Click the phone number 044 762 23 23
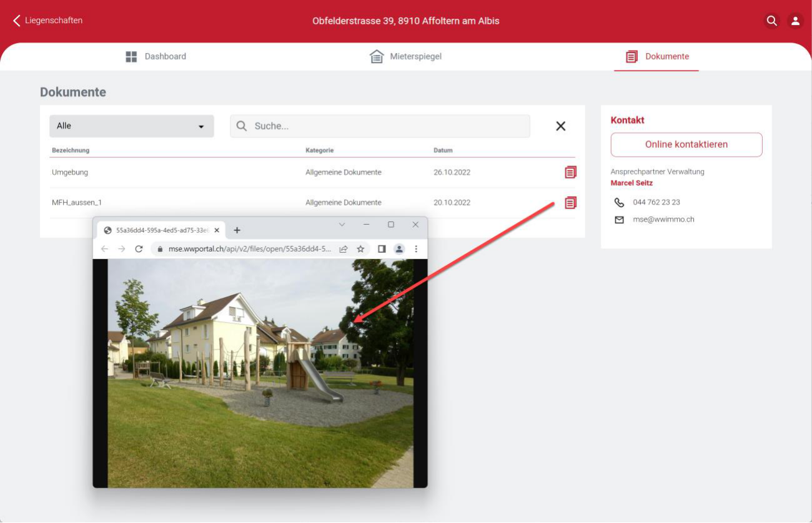The width and height of the screenshot is (812, 523). (656, 202)
